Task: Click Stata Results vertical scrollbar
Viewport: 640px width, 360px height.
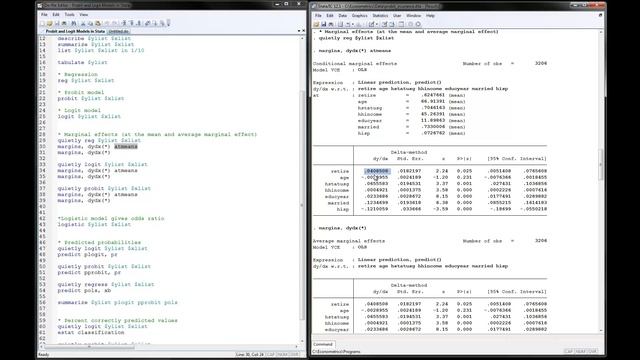Action: pyautogui.click(x=601, y=165)
